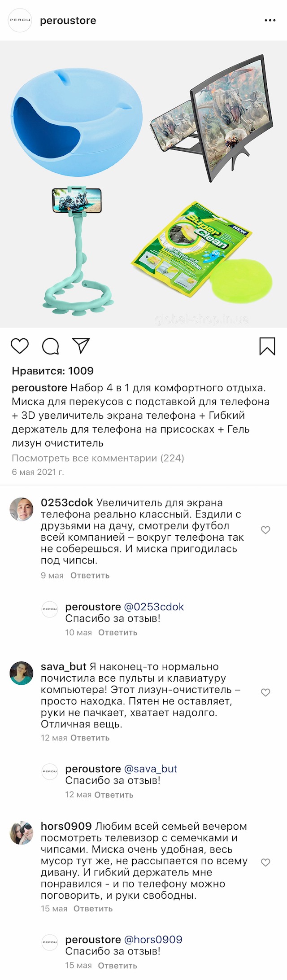Screen dimensions: 287x980
Task: Like the comment by hors0909
Action: [265, 862]
